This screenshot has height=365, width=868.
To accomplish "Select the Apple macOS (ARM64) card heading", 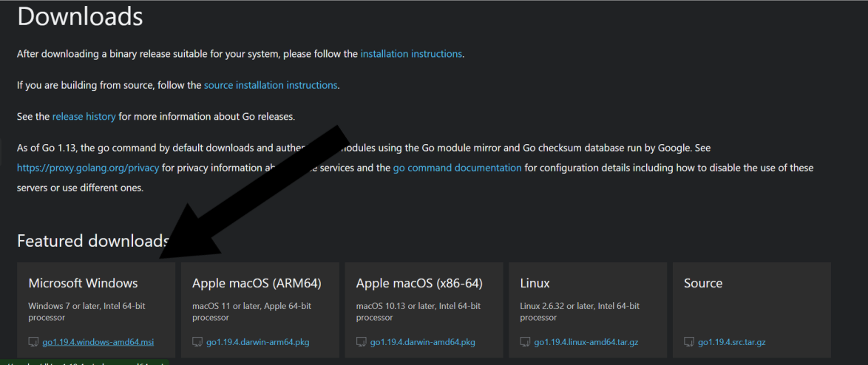I will point(257,283).
